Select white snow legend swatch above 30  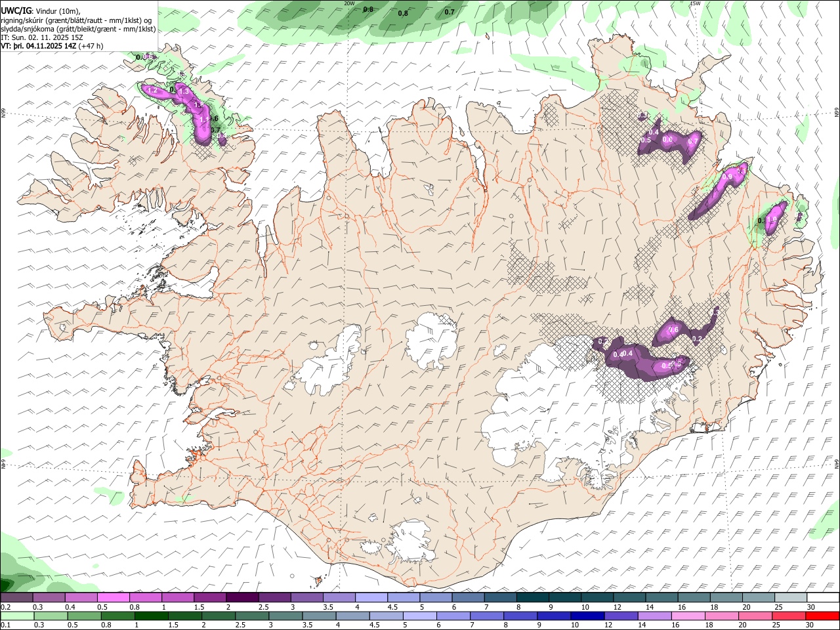pos(824,598)
